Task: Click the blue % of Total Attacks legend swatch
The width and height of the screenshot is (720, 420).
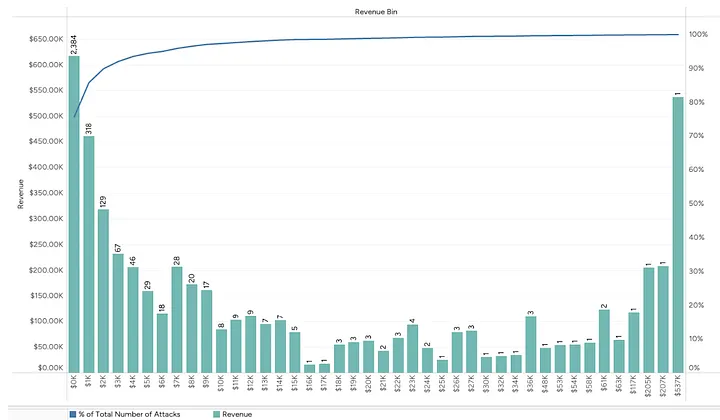Action: coord(72,414)
